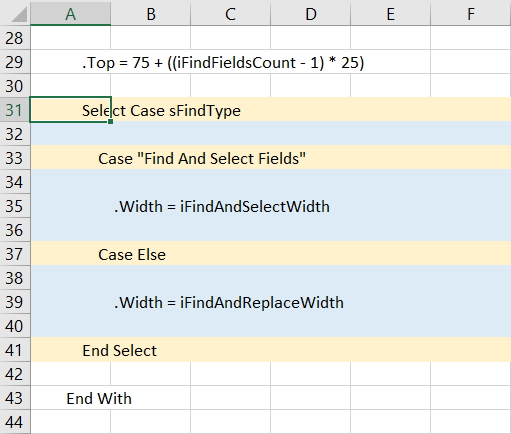Select column E header

(391, 13)
